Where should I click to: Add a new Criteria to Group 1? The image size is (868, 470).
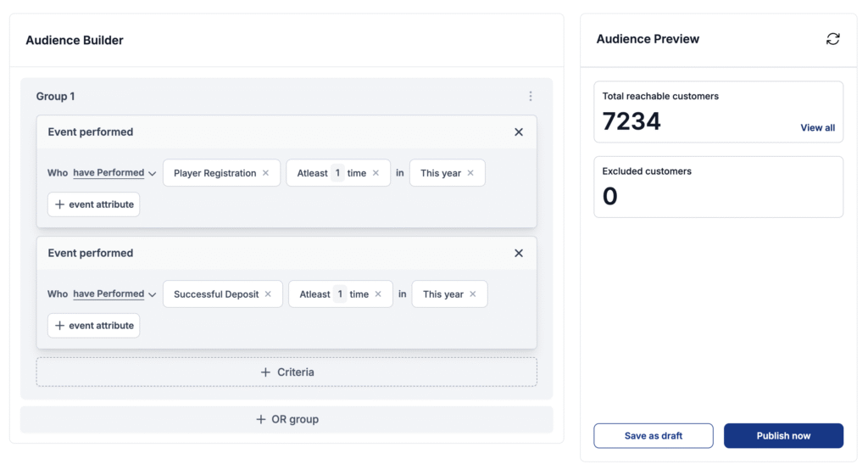[x=287, y=372]
